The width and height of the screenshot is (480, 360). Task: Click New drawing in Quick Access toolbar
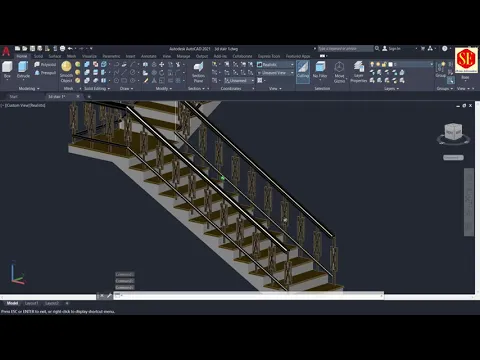18,49
